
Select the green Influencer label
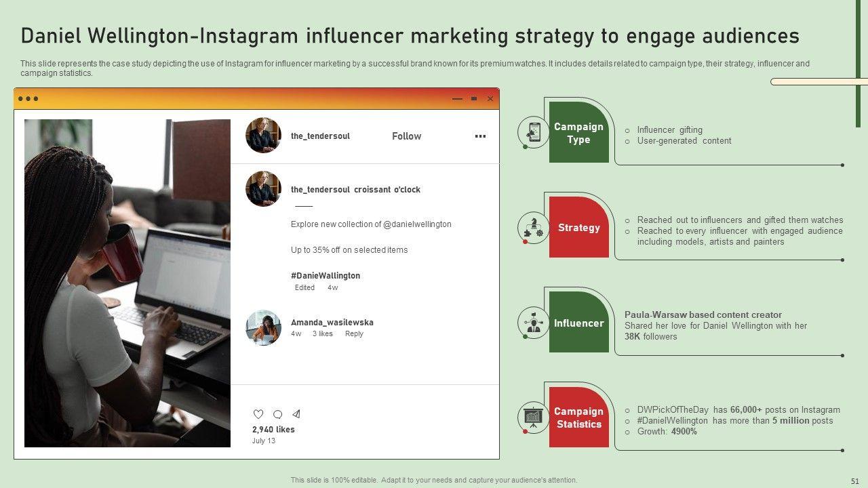click(578, 323)
